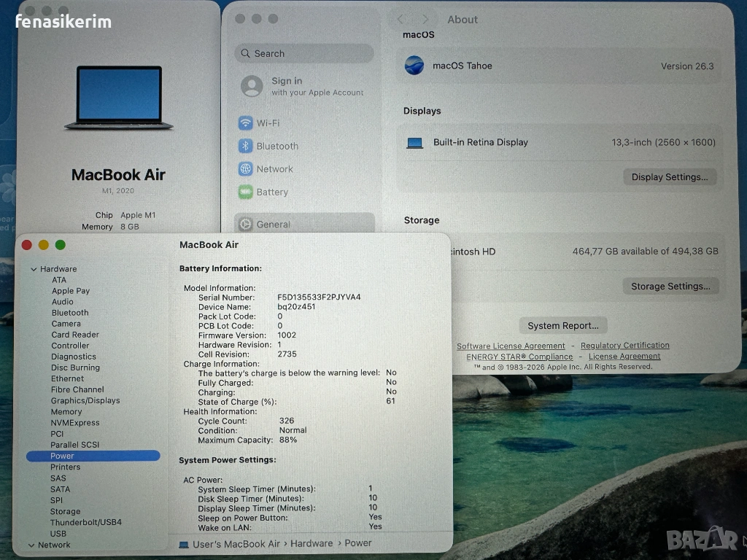
Task: Close the System Report window red button
Action: point(27,245)
